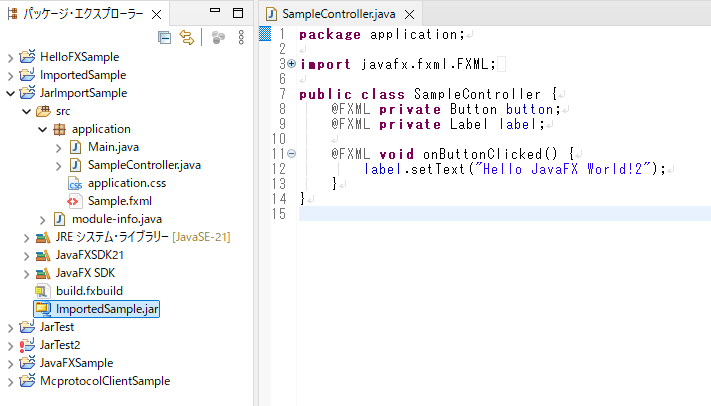Expand module-info.java node
The width and height of the screenshot is (711, 406).
pos(43,220)
